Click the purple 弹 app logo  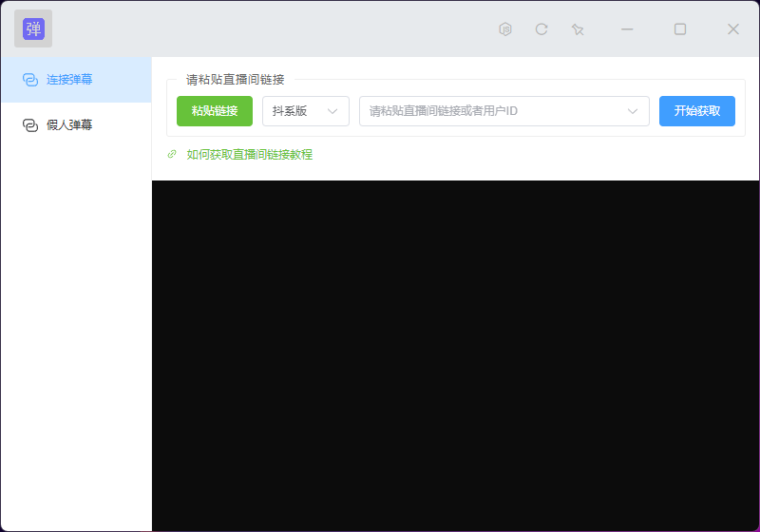pyautogui.click(x=33, y=28)
